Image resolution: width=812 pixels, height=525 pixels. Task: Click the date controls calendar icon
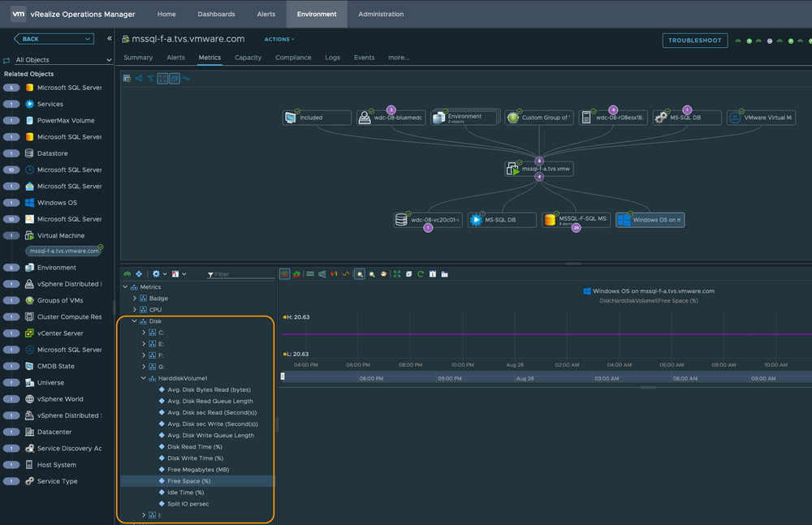click(433, 274)
